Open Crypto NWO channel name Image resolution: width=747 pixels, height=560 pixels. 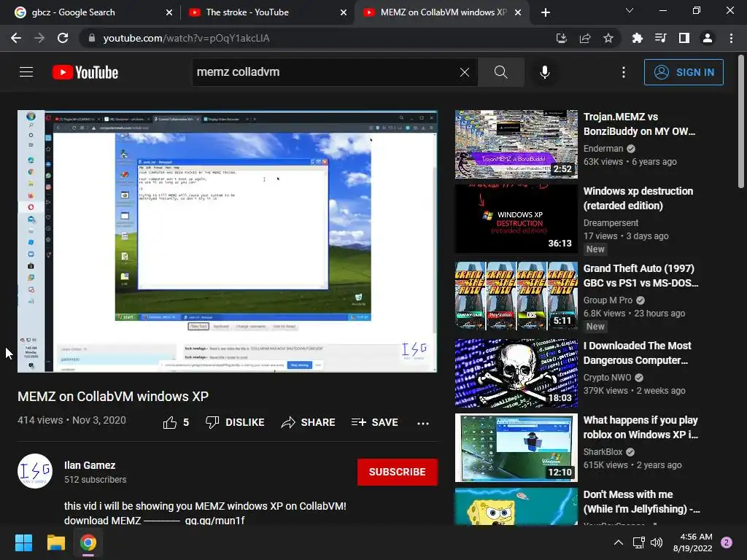[x=608, y=378]
